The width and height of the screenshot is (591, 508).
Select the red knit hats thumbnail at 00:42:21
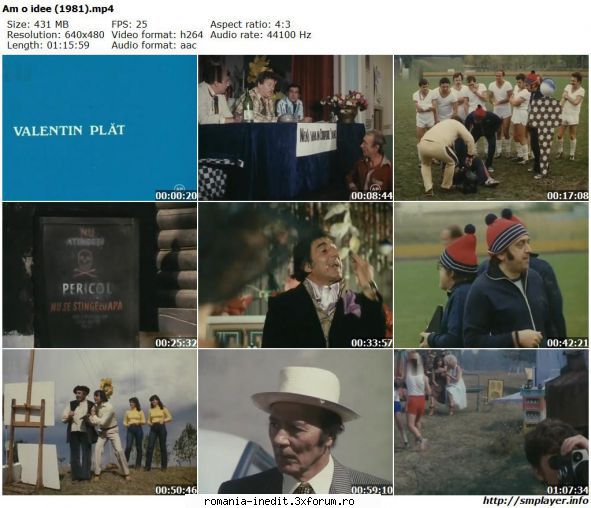click(491, 275)
